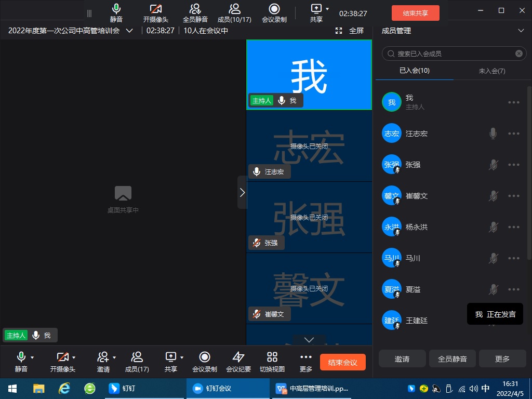This screenshot has width=532, height=399.
Task: Mute all members from top sharing bar
Action: point(195,13)
